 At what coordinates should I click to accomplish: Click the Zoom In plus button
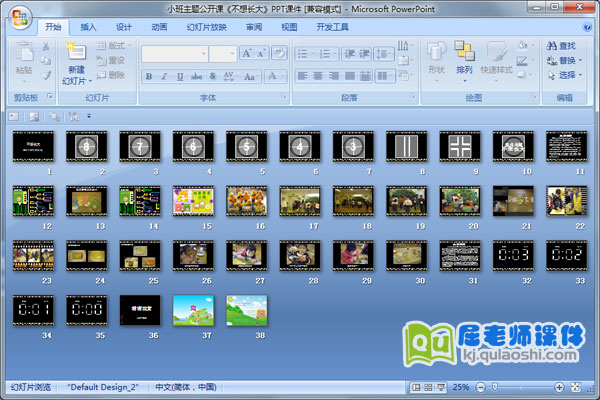point(559,388)
